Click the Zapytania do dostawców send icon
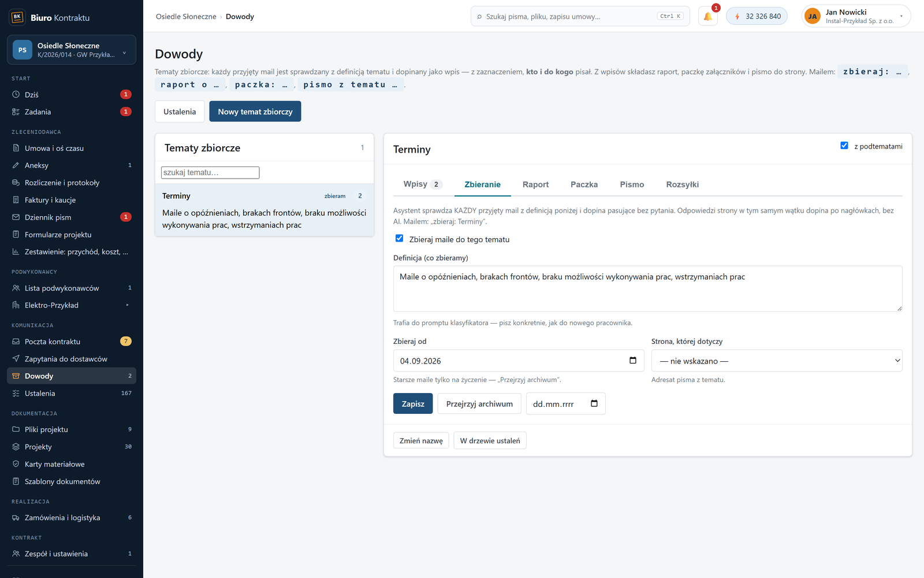This screenshot has width=924, height=578. [16, 359]
